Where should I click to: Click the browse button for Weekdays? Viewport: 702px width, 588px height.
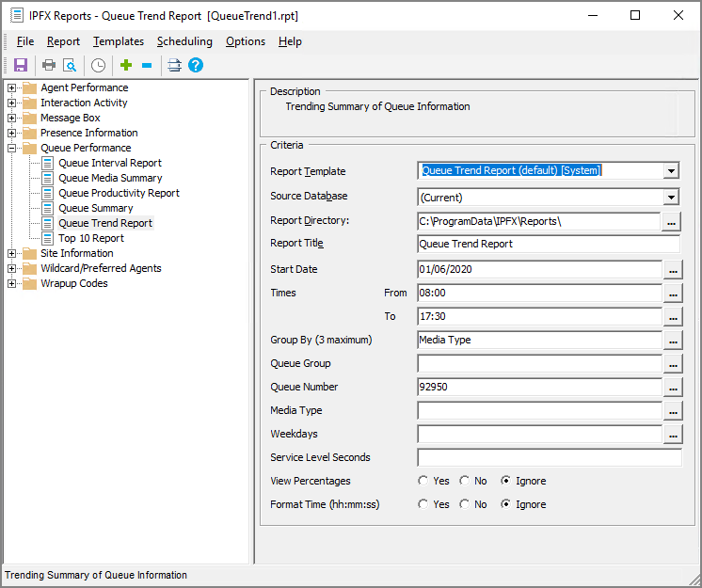673,435
